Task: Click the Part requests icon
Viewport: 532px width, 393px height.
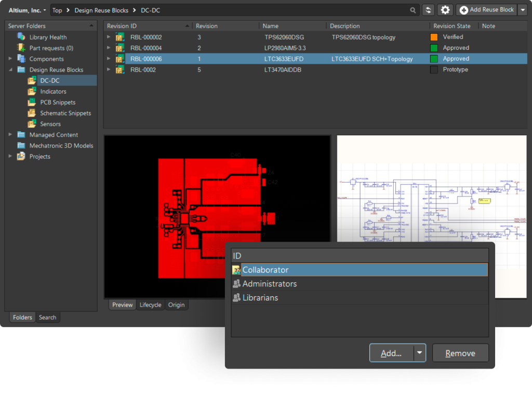Action: click(21, 48)
